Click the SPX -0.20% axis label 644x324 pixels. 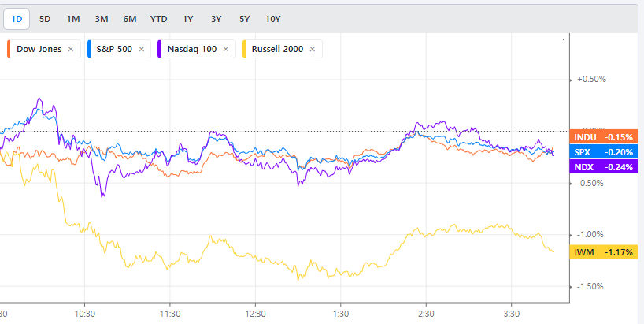pos(602,151)
